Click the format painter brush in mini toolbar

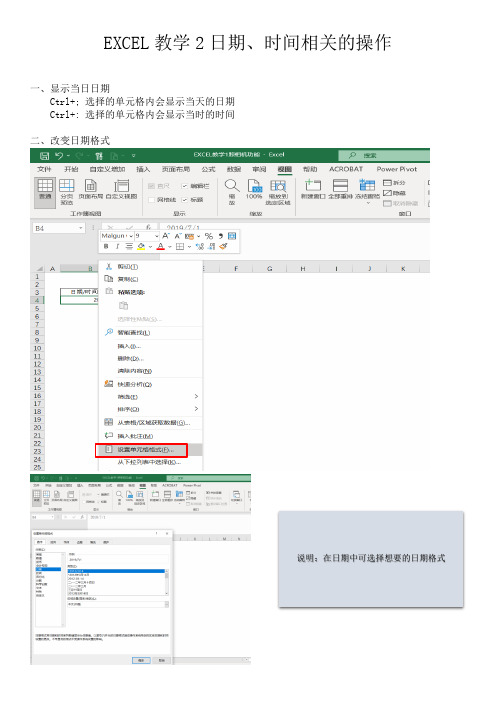(224, 246)
